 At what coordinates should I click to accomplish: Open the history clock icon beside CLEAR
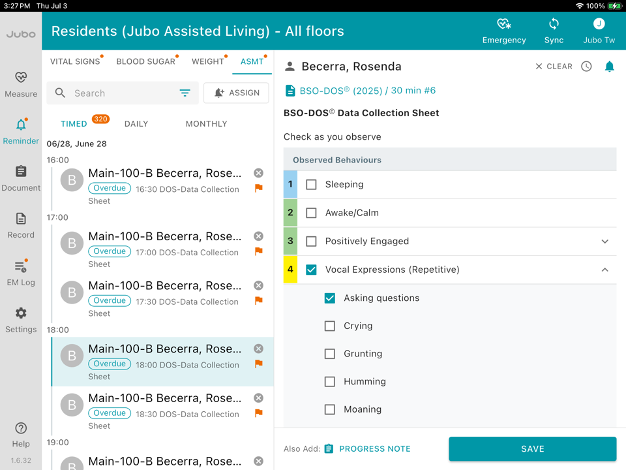(x=586, y=66)
